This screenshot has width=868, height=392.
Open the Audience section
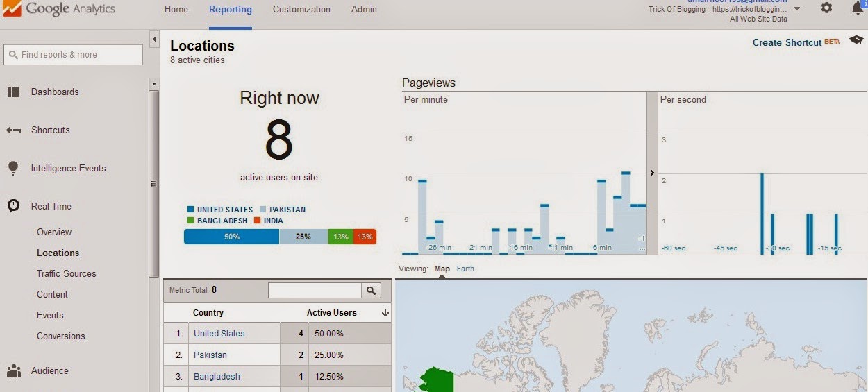coord(49,370)
